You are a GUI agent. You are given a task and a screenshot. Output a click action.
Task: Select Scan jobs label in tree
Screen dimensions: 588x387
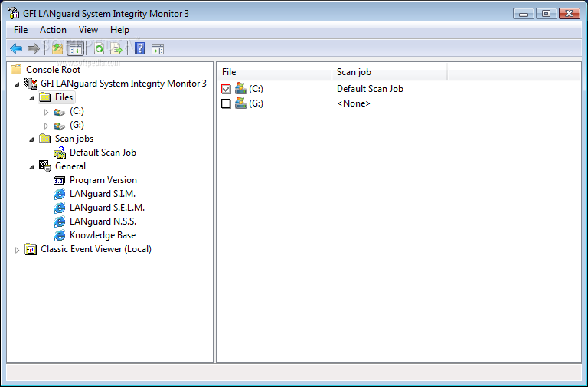click(74, 139)
